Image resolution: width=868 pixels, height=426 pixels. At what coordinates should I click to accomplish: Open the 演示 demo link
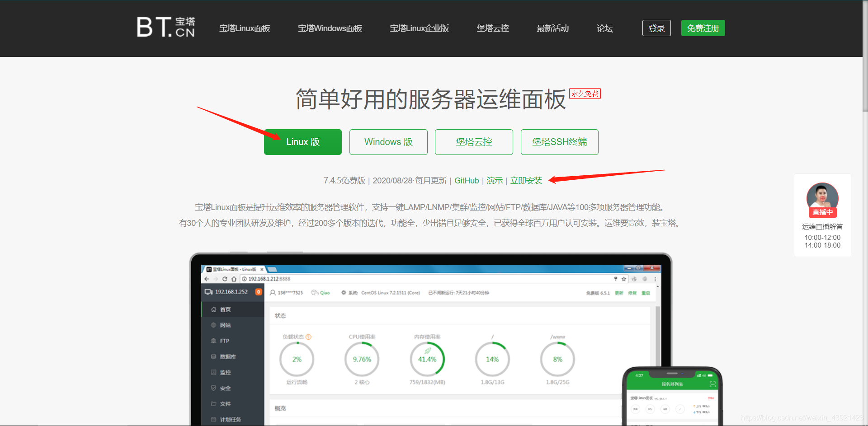pos(495,181)
